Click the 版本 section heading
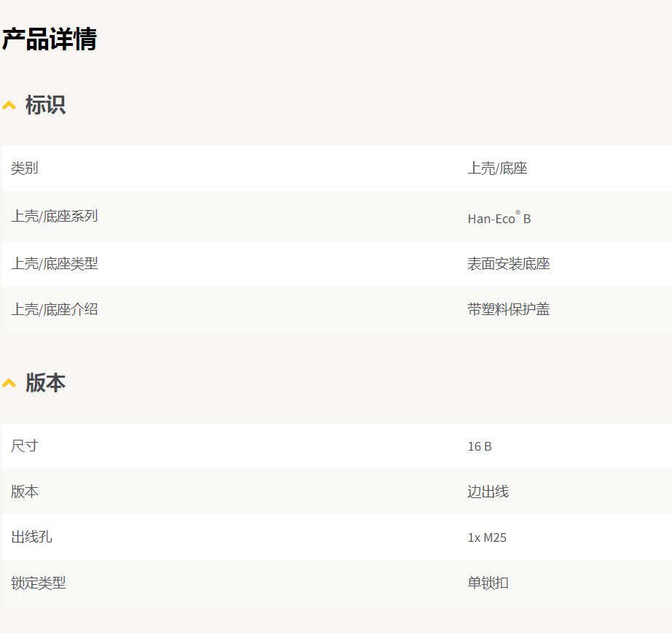Viewport: 672px width, 633px height. [x=45, y=383]
